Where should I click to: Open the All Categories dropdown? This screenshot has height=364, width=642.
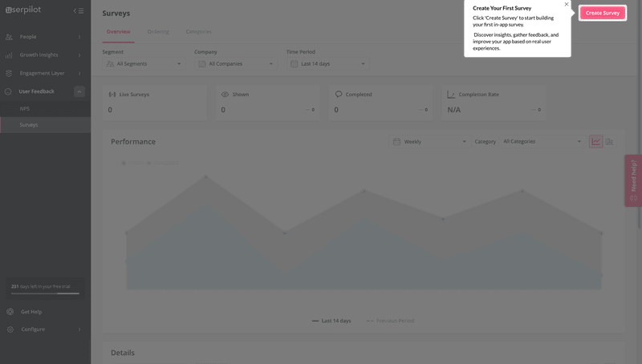[542, 141]
